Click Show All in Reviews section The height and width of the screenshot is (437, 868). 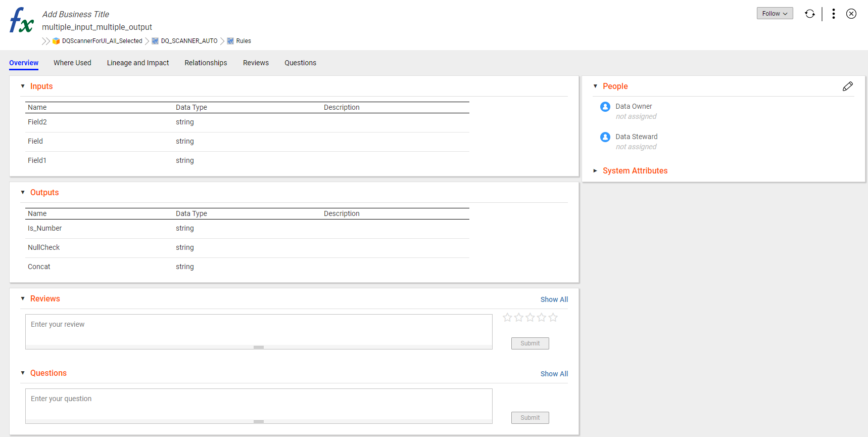tap(554, 299)
